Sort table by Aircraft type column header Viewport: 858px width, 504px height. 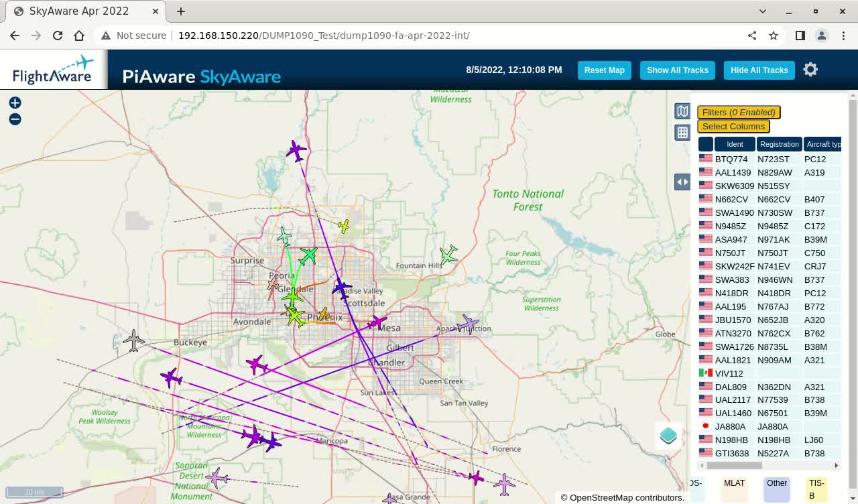click(x=823, y=144)
